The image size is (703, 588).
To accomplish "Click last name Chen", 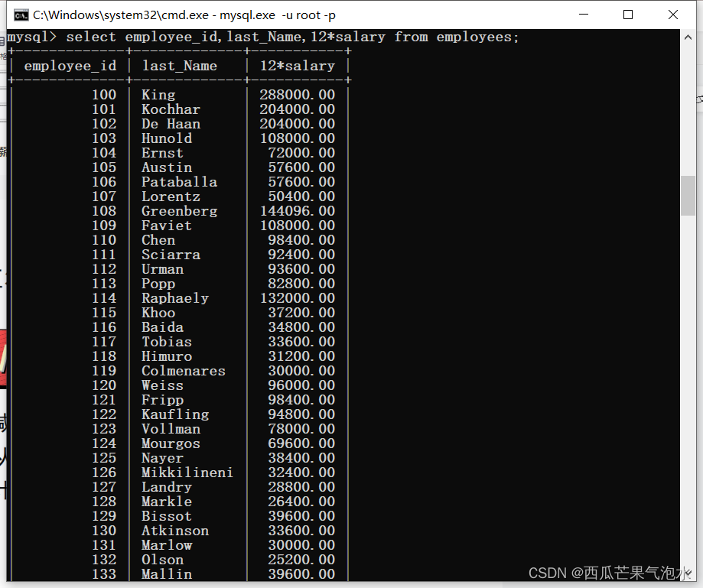I will 158,240.
